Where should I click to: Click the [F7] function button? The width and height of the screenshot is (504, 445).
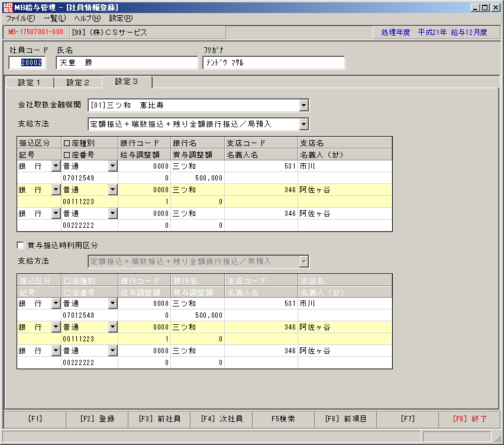pyautogui.click(x=408, y=419)
